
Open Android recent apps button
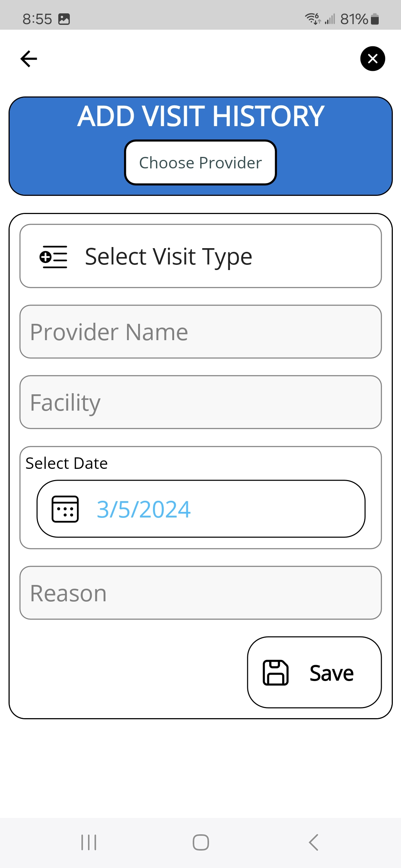(89, 842)
